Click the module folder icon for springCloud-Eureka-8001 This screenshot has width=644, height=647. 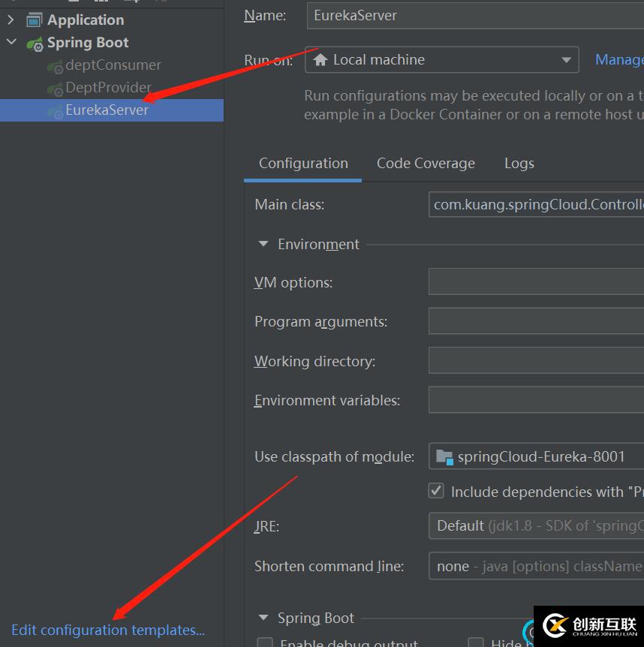444,457
